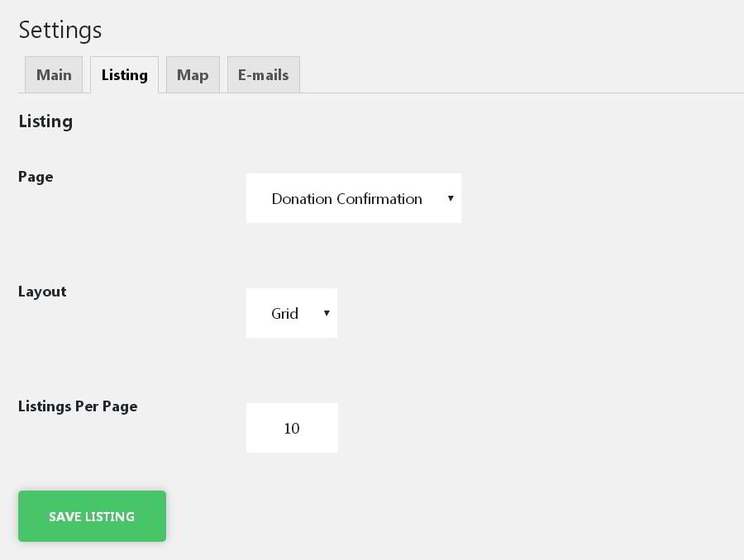Click the Settings page title
This screenshot has height=560, width=744.
[x=60, y=30]
